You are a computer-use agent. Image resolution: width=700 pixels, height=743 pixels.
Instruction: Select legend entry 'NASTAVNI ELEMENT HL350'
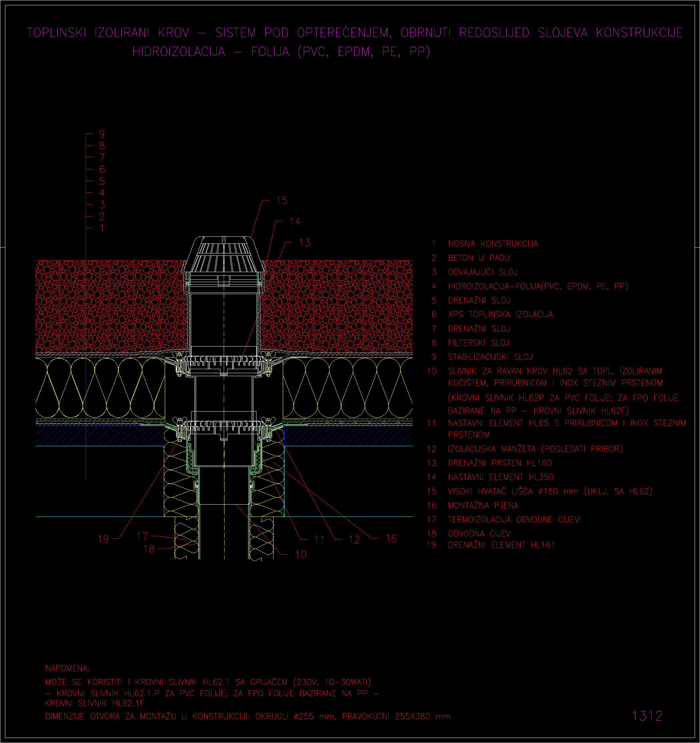click(x=501, y=477)
